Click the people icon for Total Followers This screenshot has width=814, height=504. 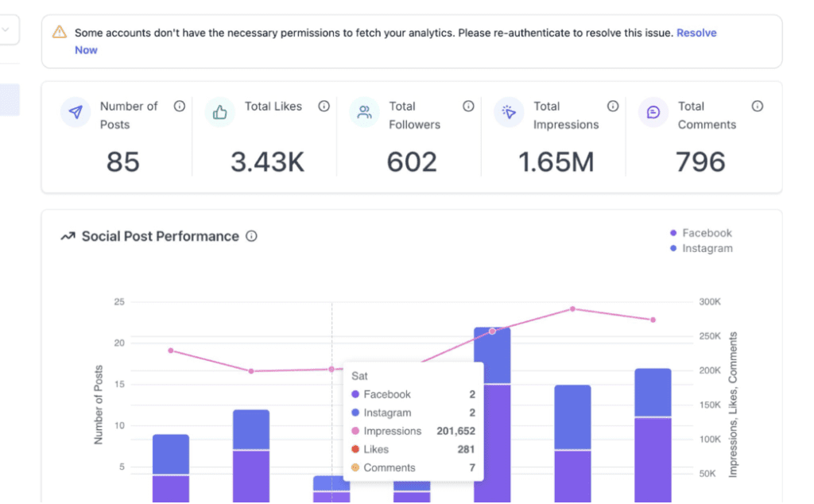coord(364,112)
